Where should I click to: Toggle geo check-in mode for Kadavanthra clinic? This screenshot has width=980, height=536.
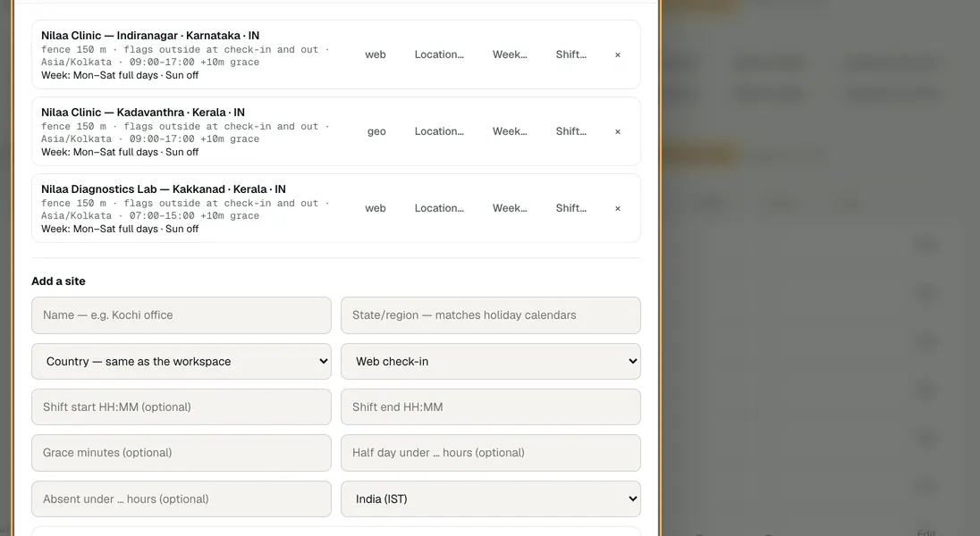tap(376, 131)
